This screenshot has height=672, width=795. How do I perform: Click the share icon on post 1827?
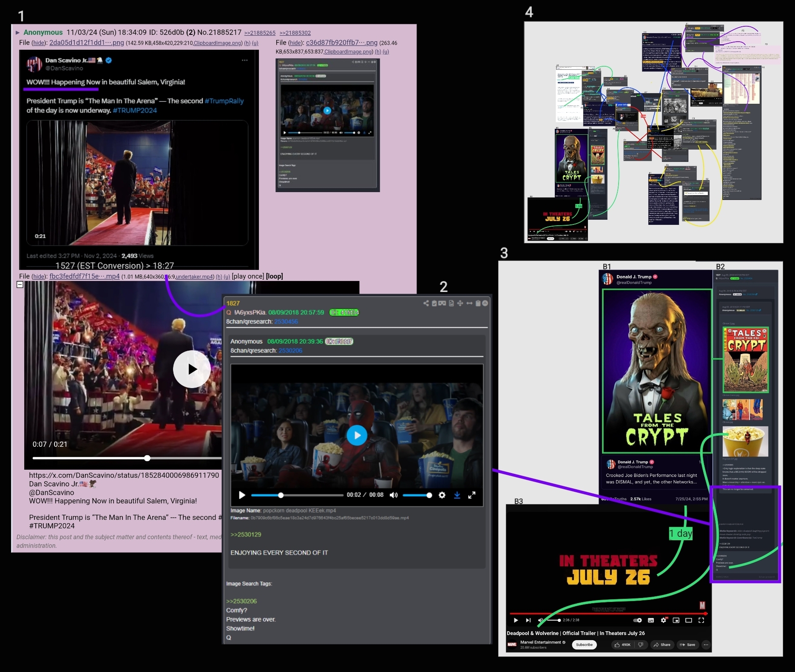click(426, 303)
